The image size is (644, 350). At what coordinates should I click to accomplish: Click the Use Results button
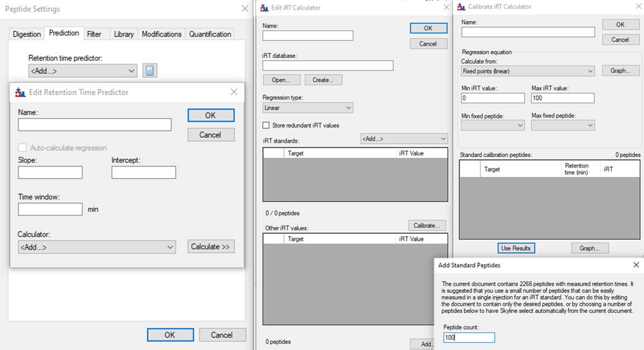click(x=516, y=248)
